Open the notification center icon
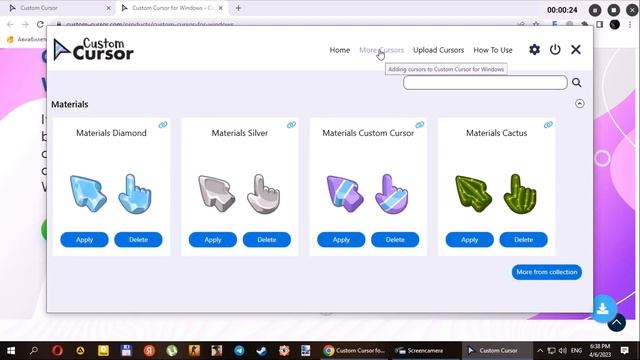640x360 pixels. (x=624, y=351)
